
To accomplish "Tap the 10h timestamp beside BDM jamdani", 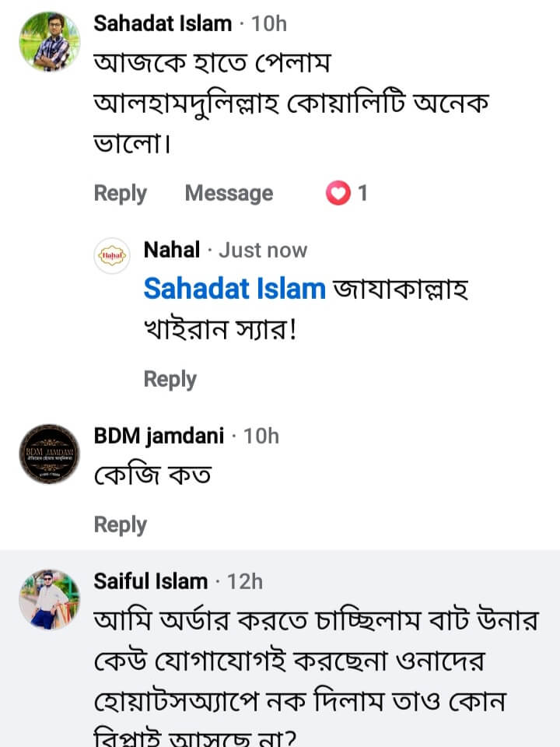I will pos(261,436).
